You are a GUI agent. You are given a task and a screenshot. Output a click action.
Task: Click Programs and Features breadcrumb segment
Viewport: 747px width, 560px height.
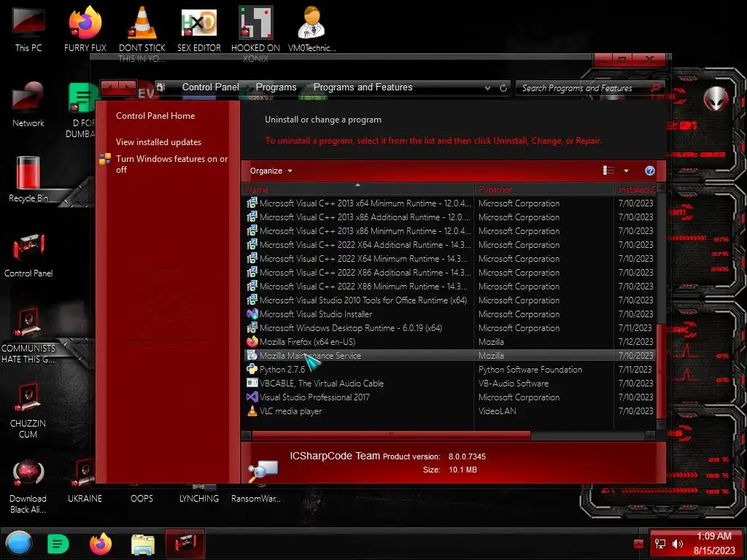[x=363, y=87]
